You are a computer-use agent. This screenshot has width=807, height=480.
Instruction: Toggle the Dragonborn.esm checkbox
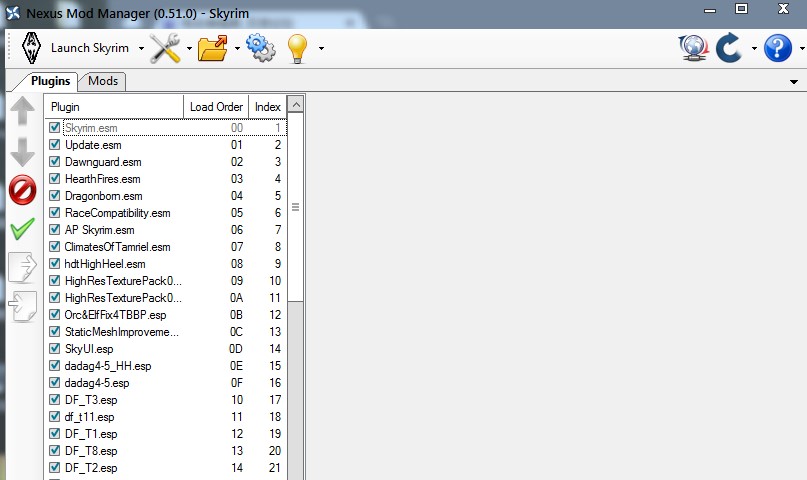pos(55,195)
